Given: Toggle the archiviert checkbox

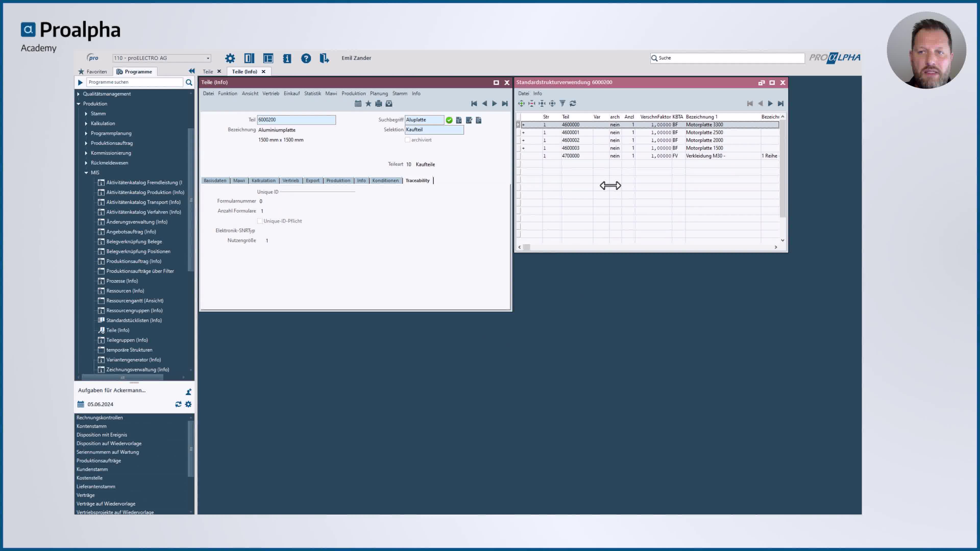Looking at the screenshot, I should [408, 140].
